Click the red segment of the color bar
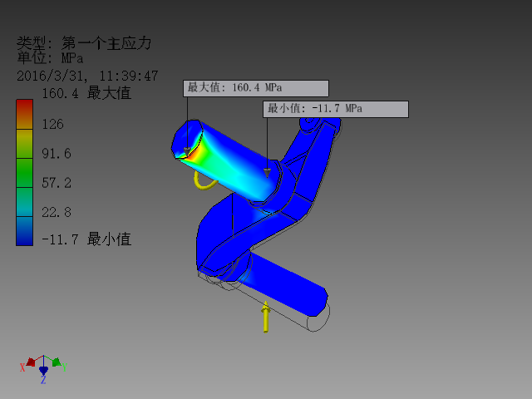 click(24, 115)
